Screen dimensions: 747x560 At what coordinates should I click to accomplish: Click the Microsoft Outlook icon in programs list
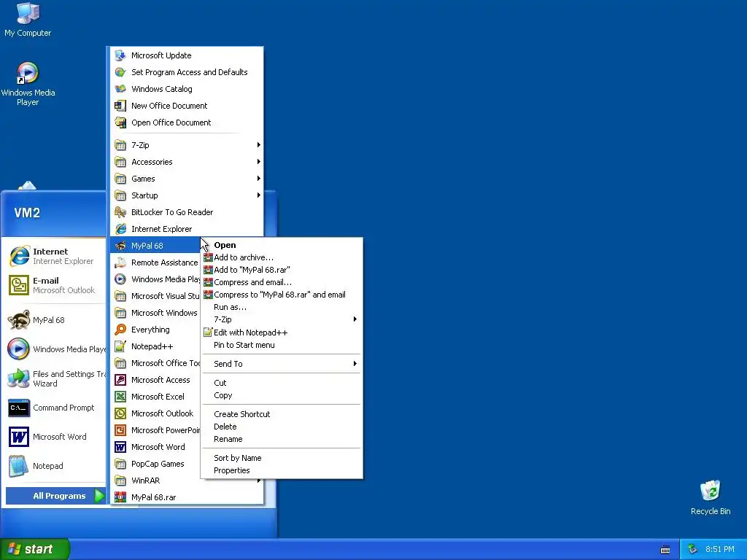point(120,413)
